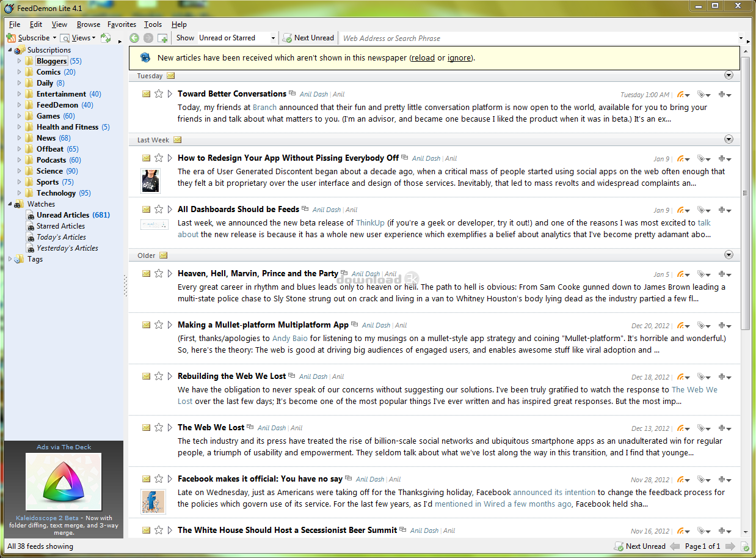This screenshot has width=756, height=558.
Task: Open in new tab icon beside Rebuilding the Web We Lost
Action: coord(292,376)
